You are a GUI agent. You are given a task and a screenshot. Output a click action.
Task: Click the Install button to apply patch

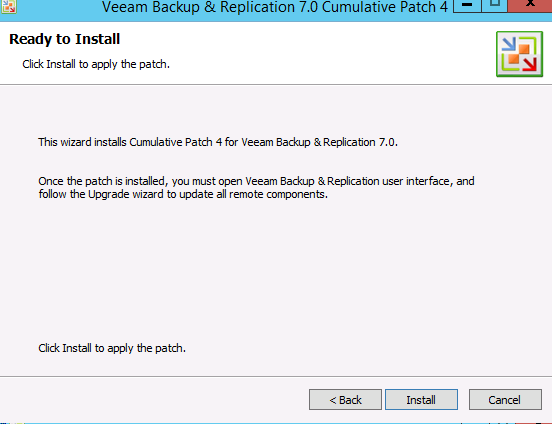click(421, 399)
